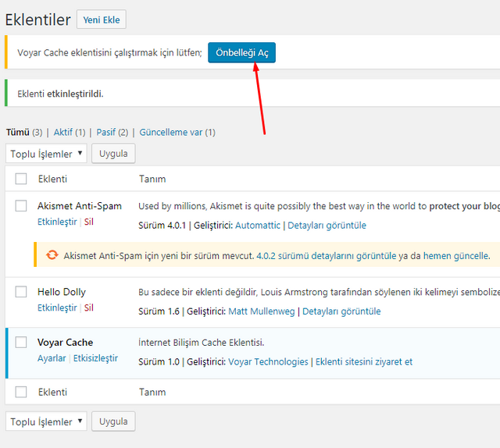Screen dimensions: 500x448
Task: Click the Tanım column header at top
Action: click(x=152, y=179)
